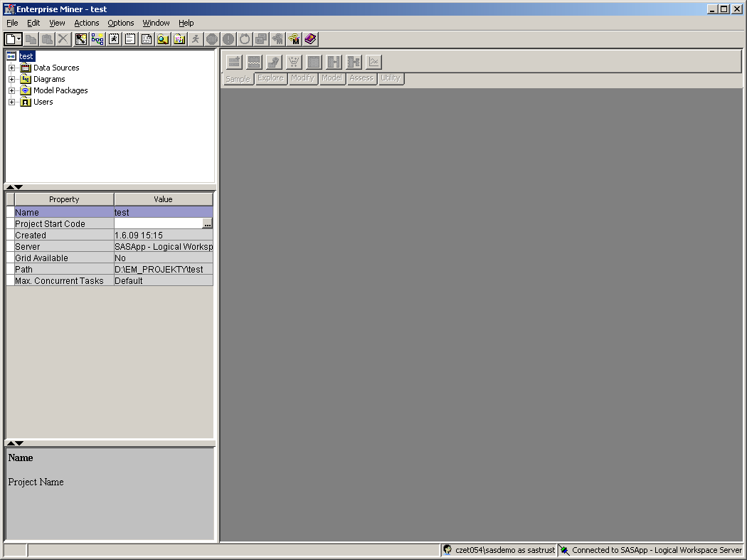This screenshot has height=560, width=747.
Task: Click the page layout toolbar icon
Action: point(147,39)
